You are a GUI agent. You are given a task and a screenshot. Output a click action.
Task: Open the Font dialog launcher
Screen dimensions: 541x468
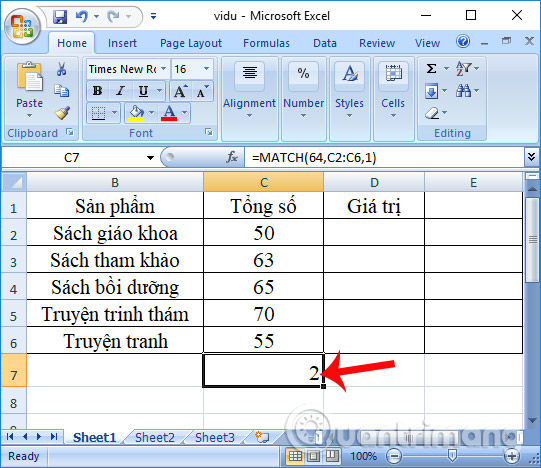[x=209, y=133]
